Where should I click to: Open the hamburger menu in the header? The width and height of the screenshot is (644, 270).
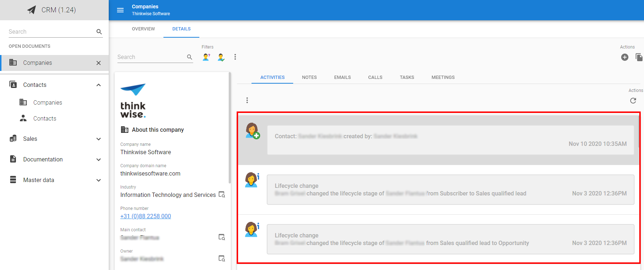(x=120, y=10)
